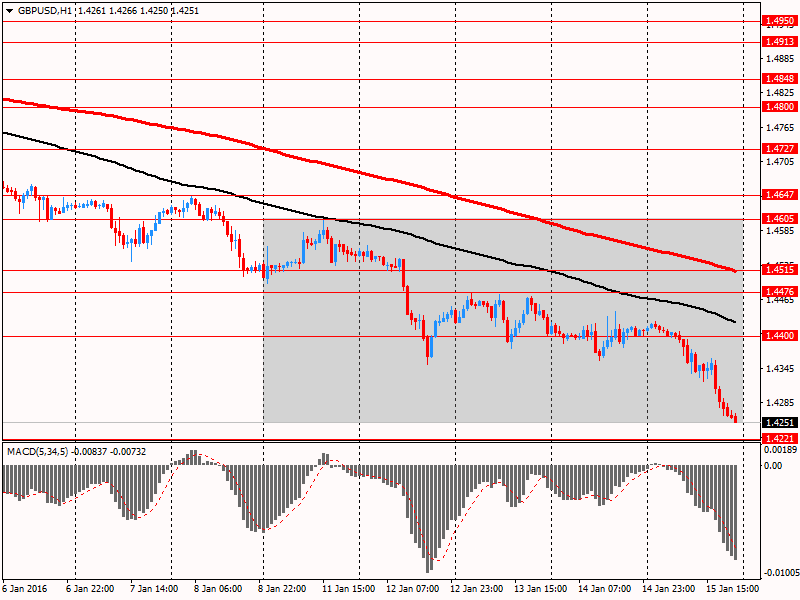
Task: Select the red 1.4800 price level label
Action: (x=779, y=107)
